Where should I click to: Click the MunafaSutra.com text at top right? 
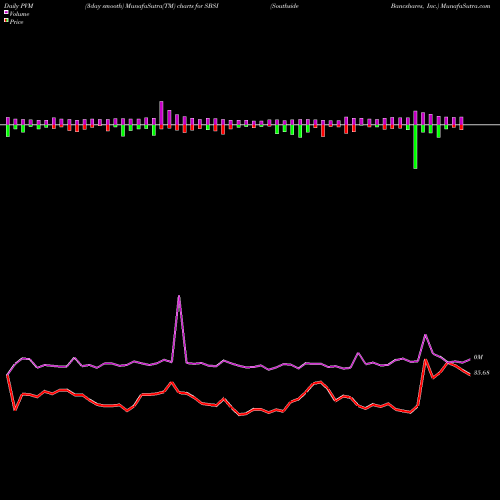tap(465, 6)
